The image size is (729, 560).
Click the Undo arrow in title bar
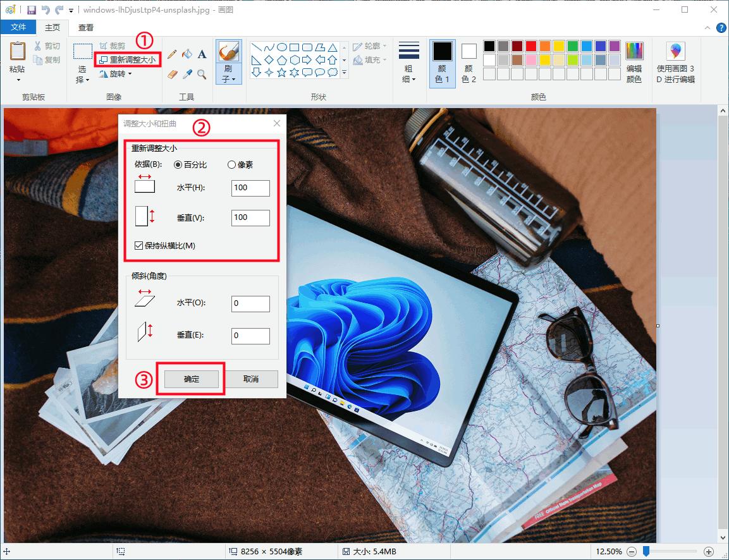[46, 9]
